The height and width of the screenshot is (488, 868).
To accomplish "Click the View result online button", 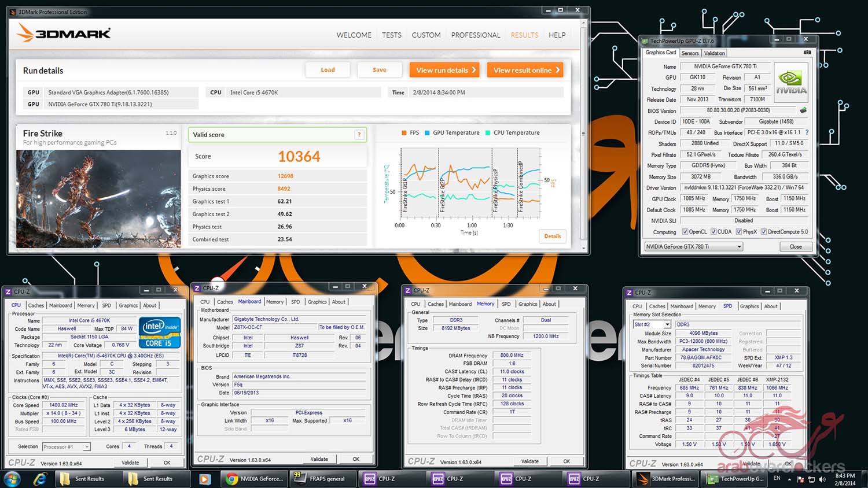I will [525, 70].
